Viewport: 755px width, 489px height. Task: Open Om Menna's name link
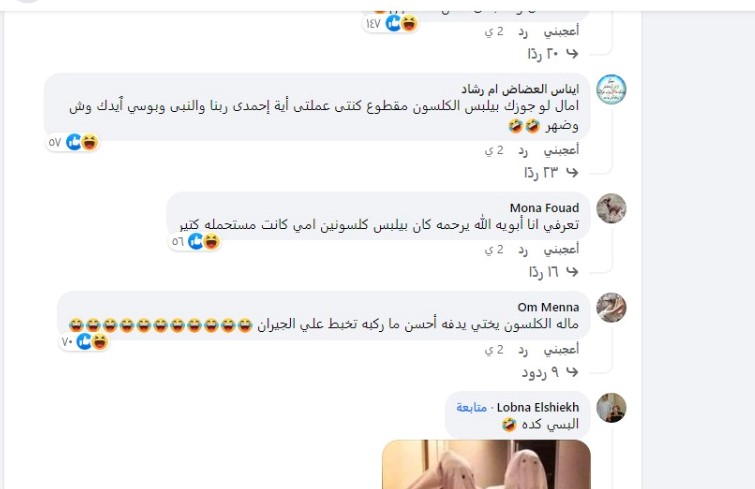pyautogui.click(x=548, y=307)
